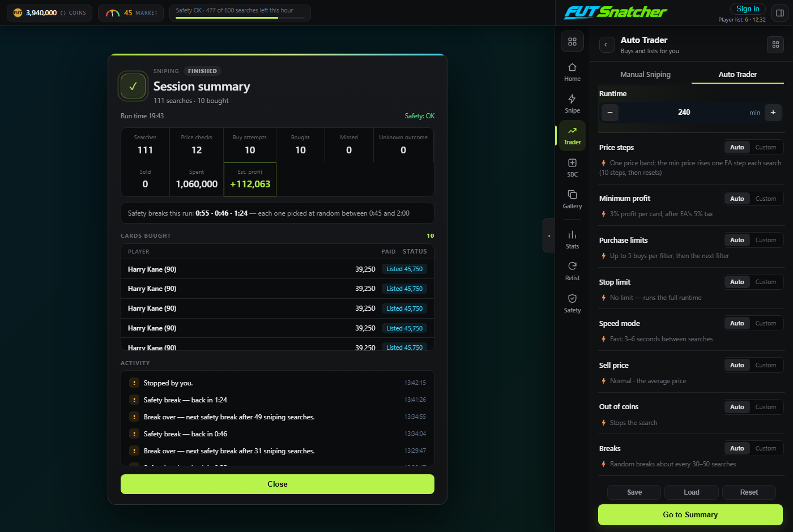Image resolution: width=793 pixels, height=532 pixels.
Task: Decrease runtime with the minus button
Action: (610, 112)
